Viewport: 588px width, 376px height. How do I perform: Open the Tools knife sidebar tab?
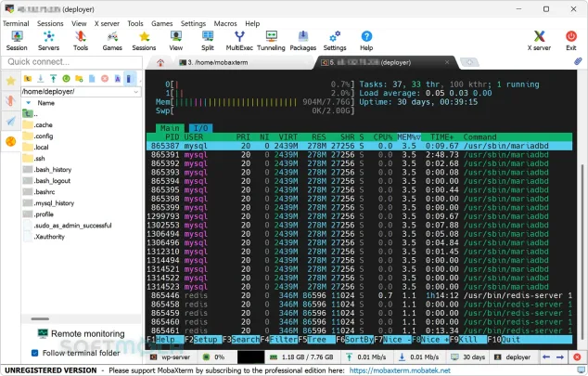point(10,100)
